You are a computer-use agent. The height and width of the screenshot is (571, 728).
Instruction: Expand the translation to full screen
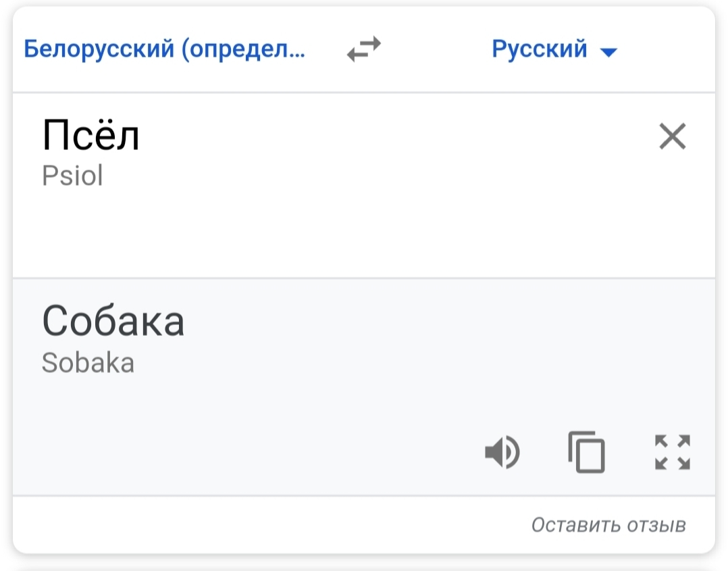[x=673, y=452]
